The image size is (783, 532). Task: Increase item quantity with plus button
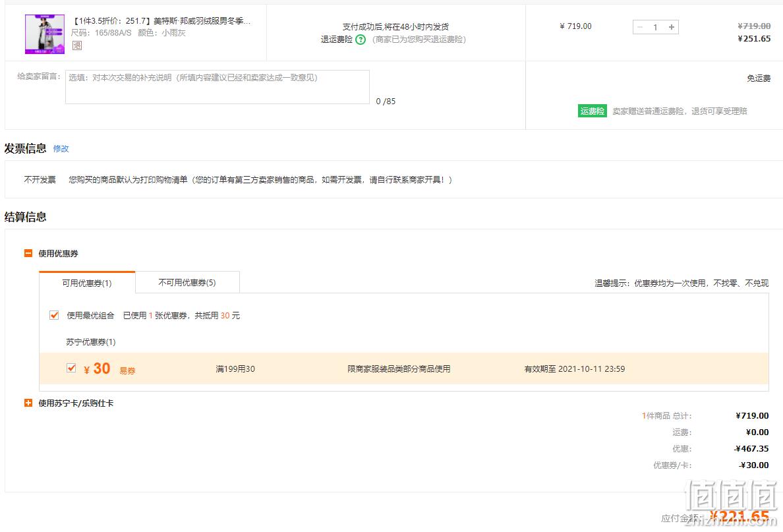pyautogui.click(x=672, y=27)
